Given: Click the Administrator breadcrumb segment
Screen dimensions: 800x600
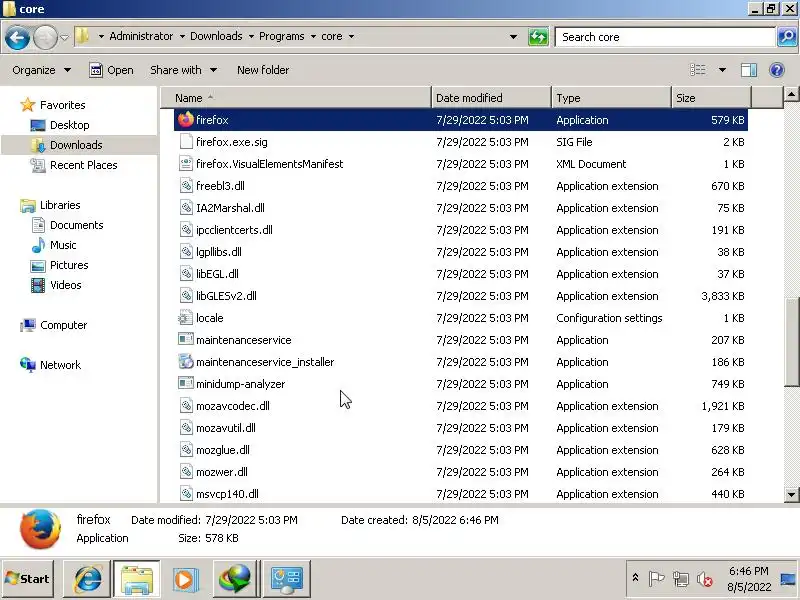Looking at the screenshot, I should [141, 36].
